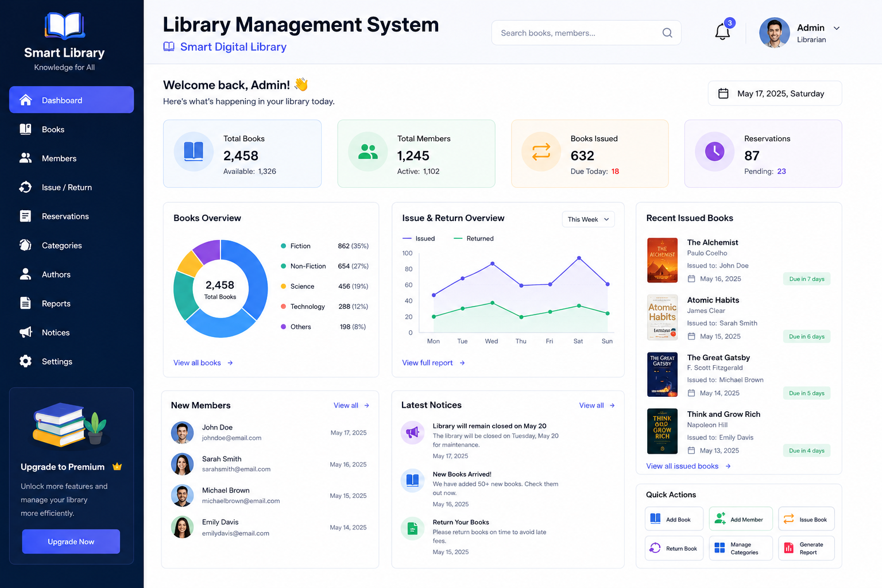Image resolution: width=882 pixels, height=588 pixels.
Task: Click the Return Your Books document icon
Action: pyautogui.click(x=412, y=528)
